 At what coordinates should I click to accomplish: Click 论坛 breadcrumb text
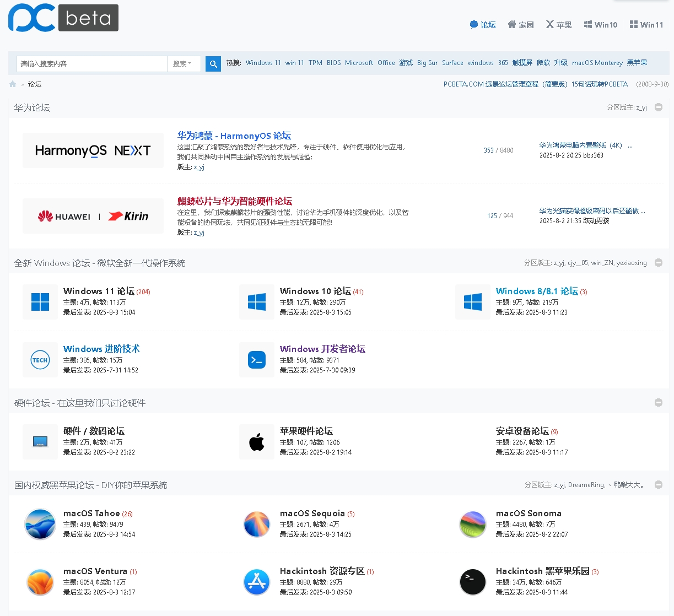tap(35, 84)
